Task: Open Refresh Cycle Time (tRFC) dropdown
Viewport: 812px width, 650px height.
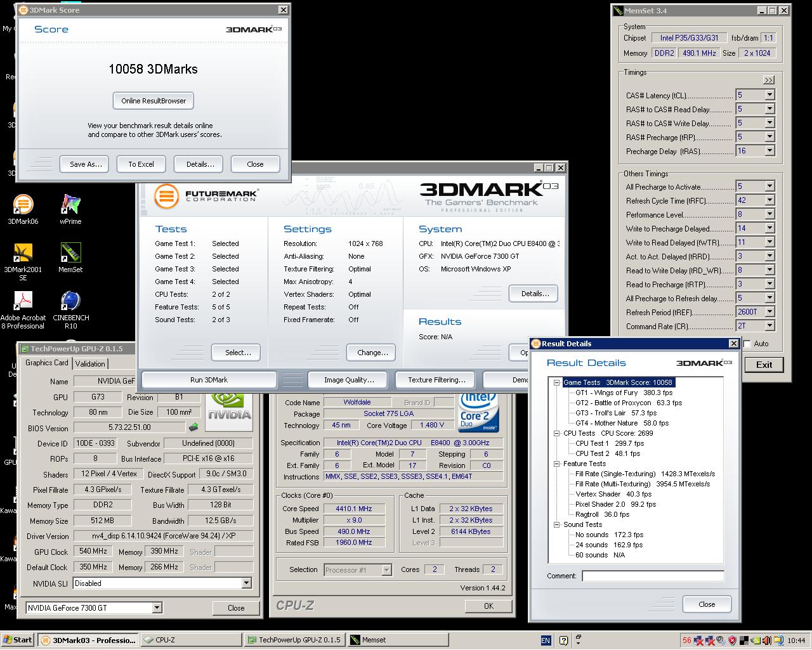Action: pyautogui.click(x=769, y=200)
